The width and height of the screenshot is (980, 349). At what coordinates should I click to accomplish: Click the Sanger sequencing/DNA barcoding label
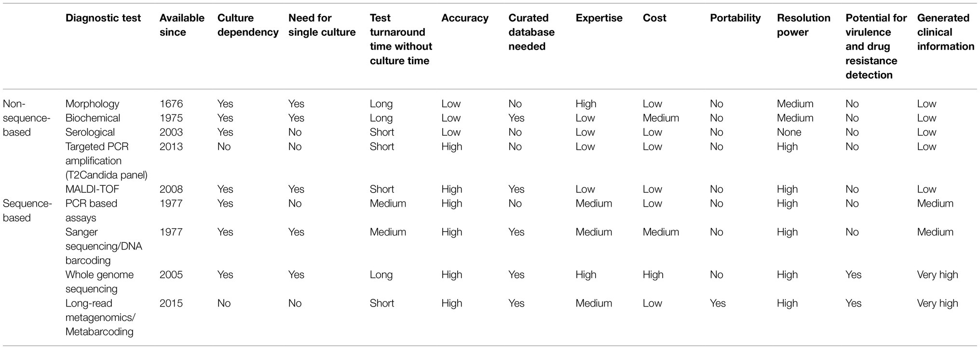104,246
